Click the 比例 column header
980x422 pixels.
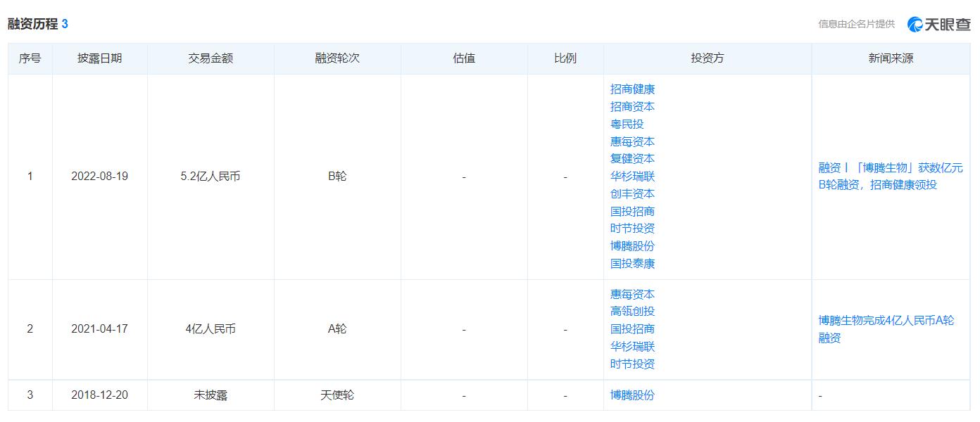tap(565, 58)
